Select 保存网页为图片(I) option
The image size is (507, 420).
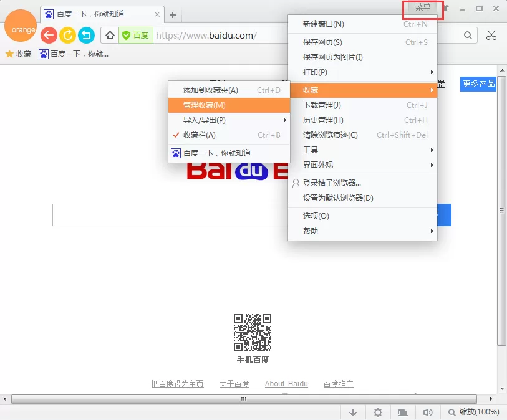(362, 57)
